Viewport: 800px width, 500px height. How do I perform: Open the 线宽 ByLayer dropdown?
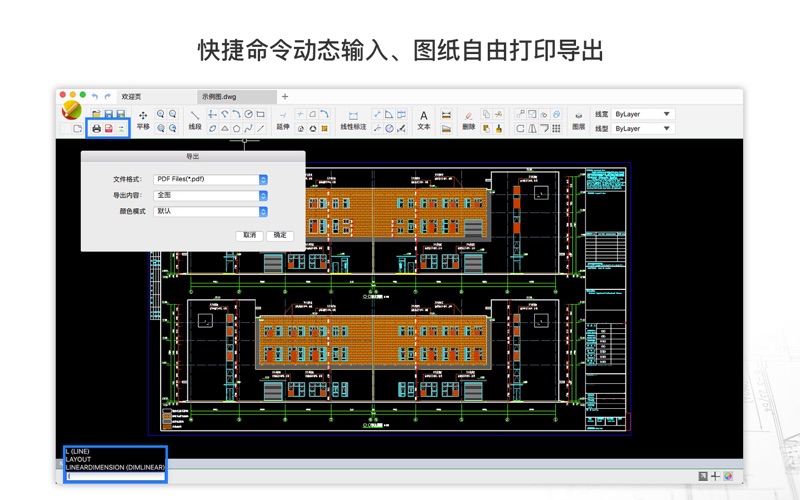click(643, 114)
